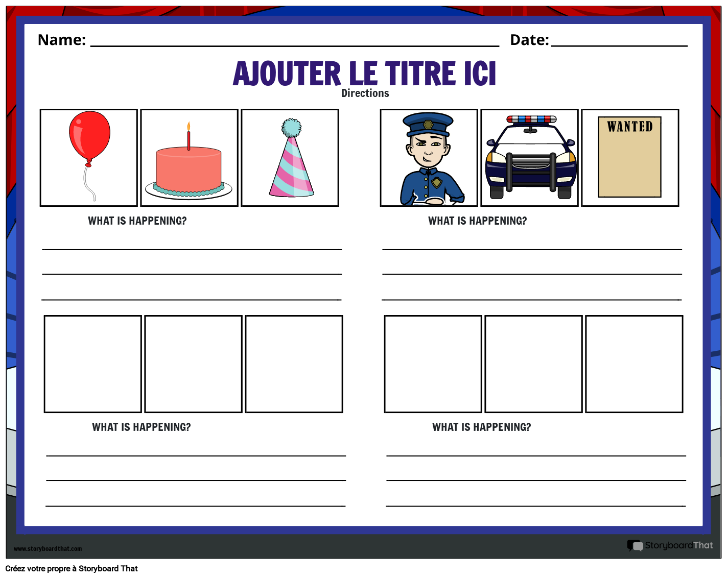Open the www.storyboardthat.com link

tap(48, 549)
